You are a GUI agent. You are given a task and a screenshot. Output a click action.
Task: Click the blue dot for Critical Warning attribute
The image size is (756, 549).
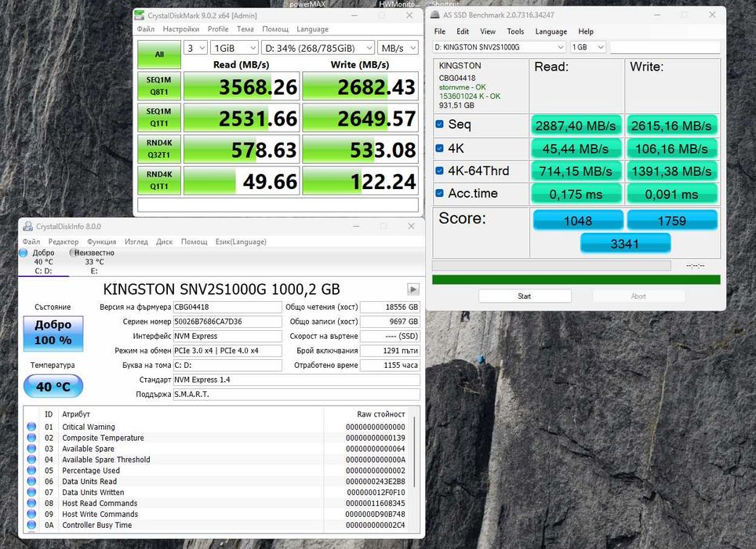(32, 427)
